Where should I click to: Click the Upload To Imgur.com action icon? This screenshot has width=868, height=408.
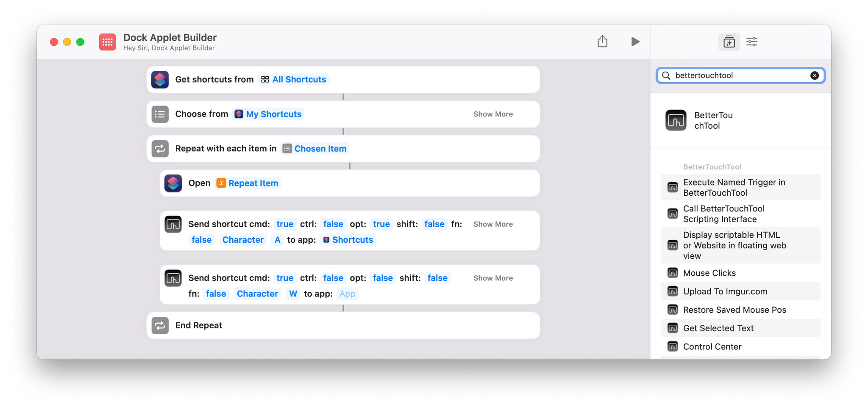673,291
